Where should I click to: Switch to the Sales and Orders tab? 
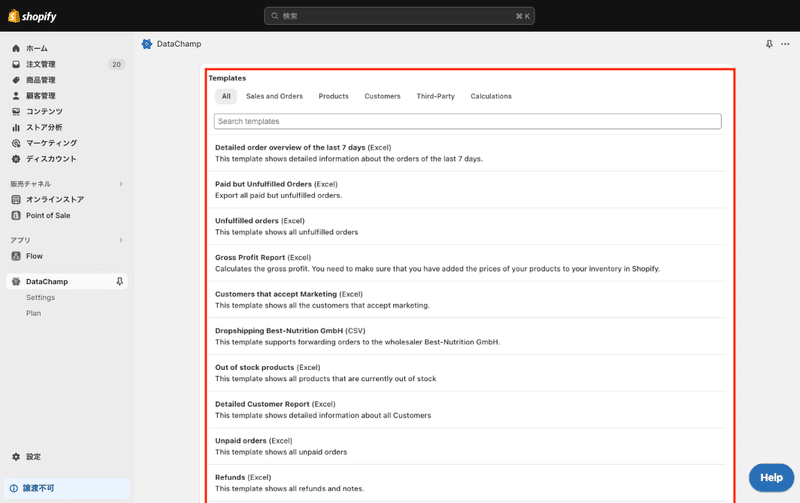(274, 96)
